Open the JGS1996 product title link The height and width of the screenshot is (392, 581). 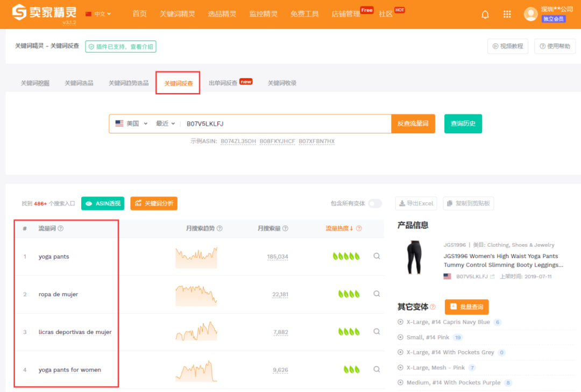(x=503, y=260)
